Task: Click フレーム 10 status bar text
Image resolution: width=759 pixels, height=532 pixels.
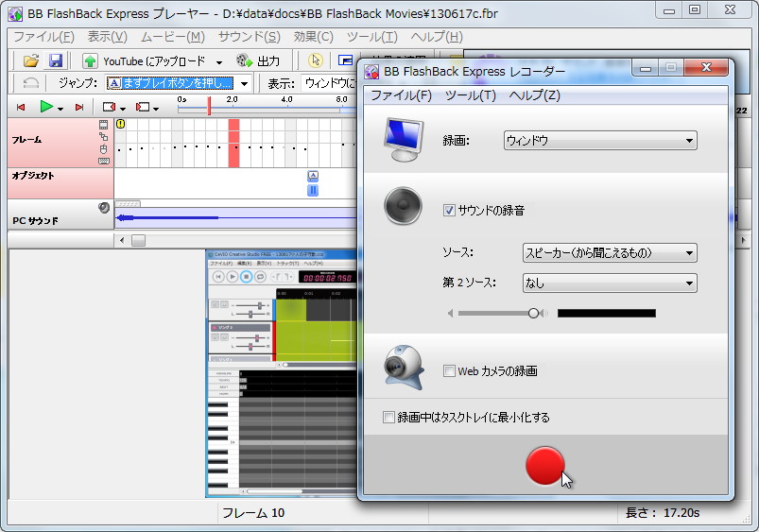Action: (x=253, y=513)
